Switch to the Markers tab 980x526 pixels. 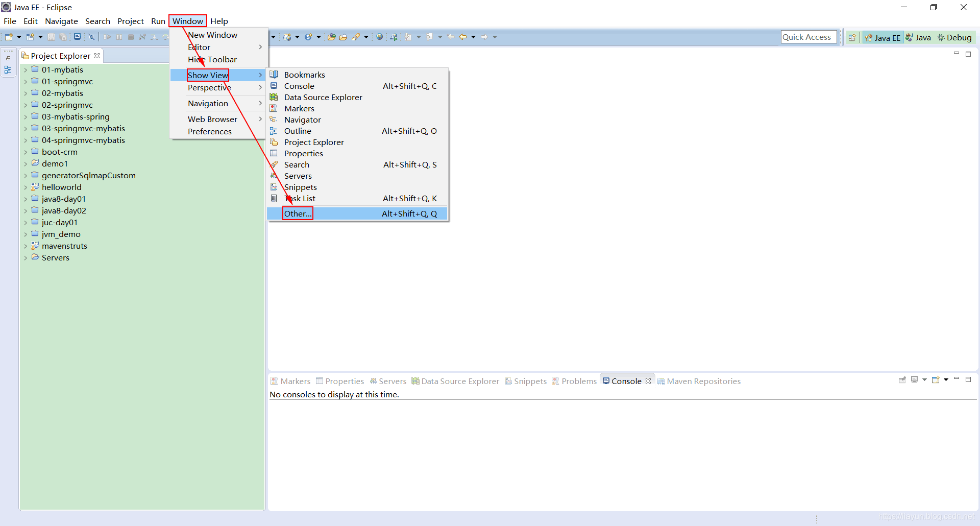point(290,381)
